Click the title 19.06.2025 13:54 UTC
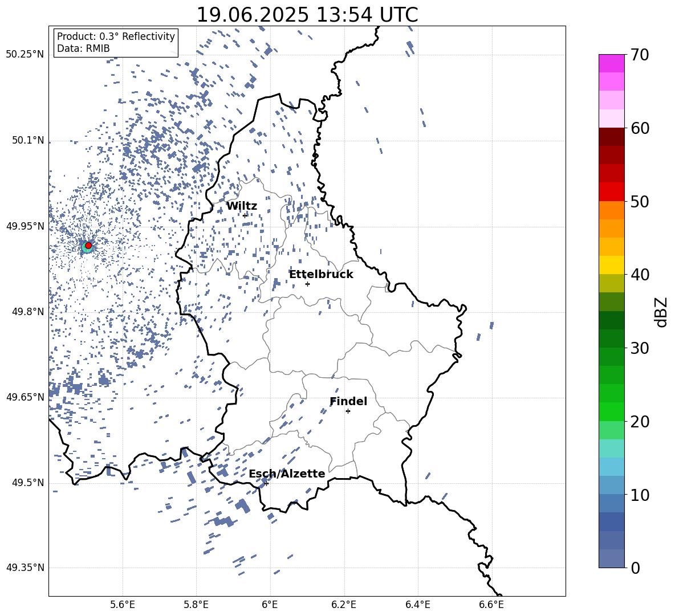Viewport: 675px width, 616px height. 307,15
